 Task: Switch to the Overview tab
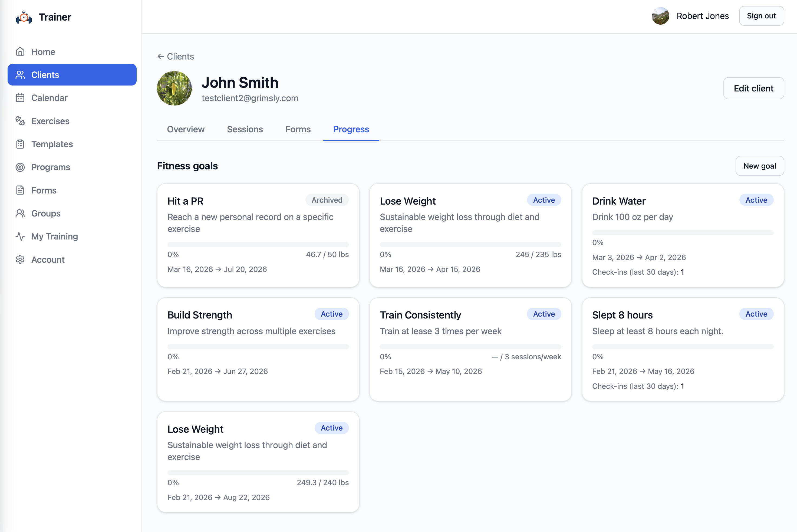186,129
